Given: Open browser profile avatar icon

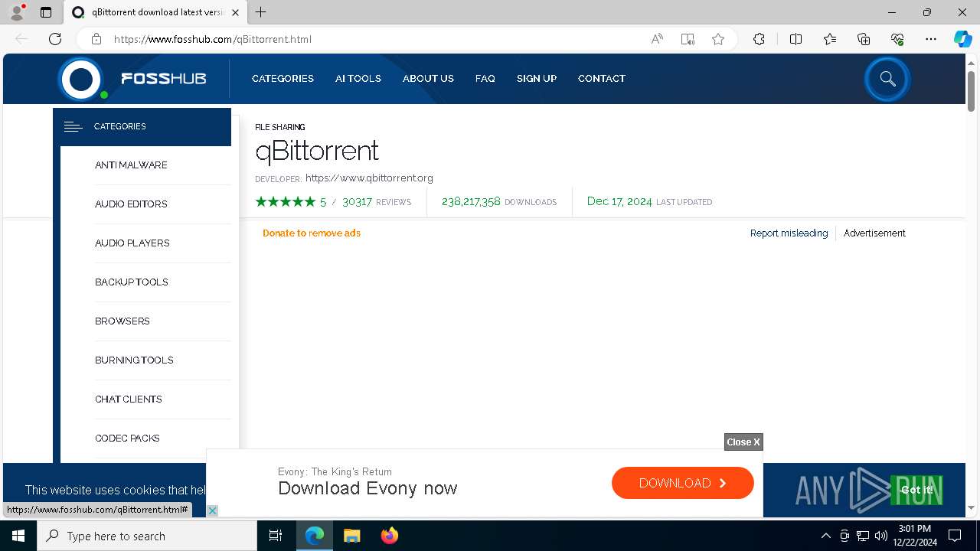Looking at the screenshot, I should pyautogui.click(x=16, y=12).
